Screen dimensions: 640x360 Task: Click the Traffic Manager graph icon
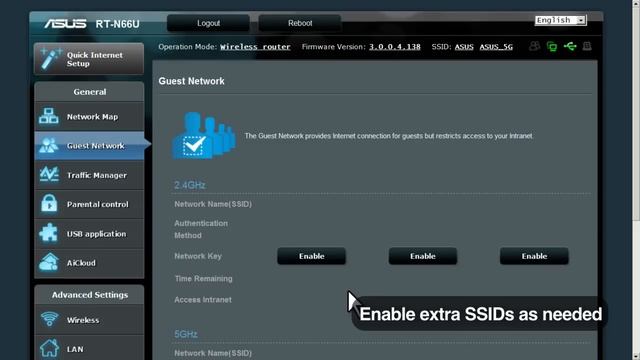(x=49, y=175)
